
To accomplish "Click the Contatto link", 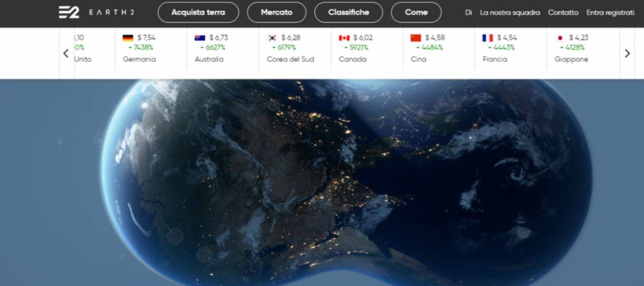I will [563, 13].
